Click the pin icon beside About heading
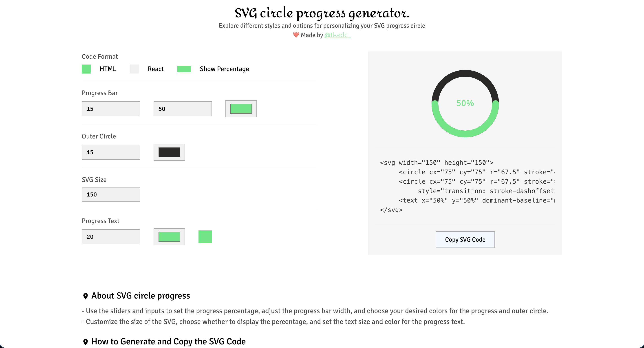The width and height of the screenshot is (644, 348). click(x=86, y=296)
